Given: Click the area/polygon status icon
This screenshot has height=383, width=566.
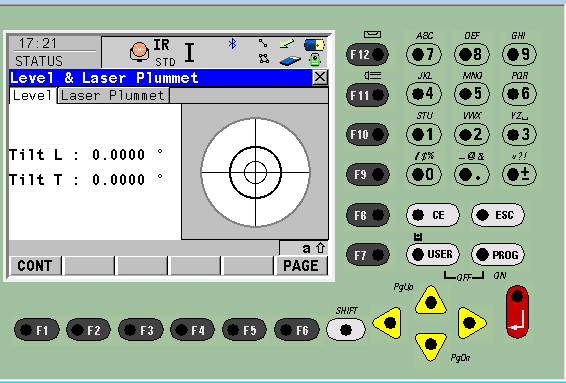Looking at the screenshot, I should coord(264,58).
